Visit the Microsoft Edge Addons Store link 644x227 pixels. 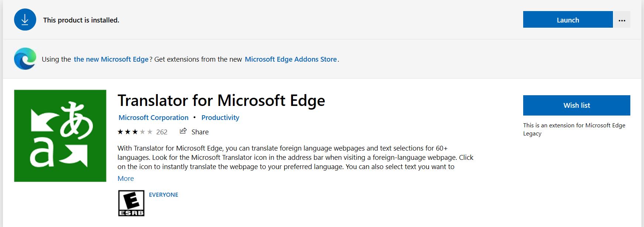(x=291, y=59)
